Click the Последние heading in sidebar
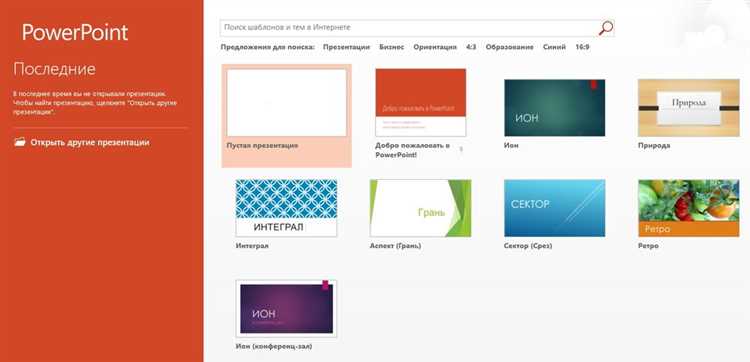Viewport: 750px width, 362px height. click(x=55, y=69)
